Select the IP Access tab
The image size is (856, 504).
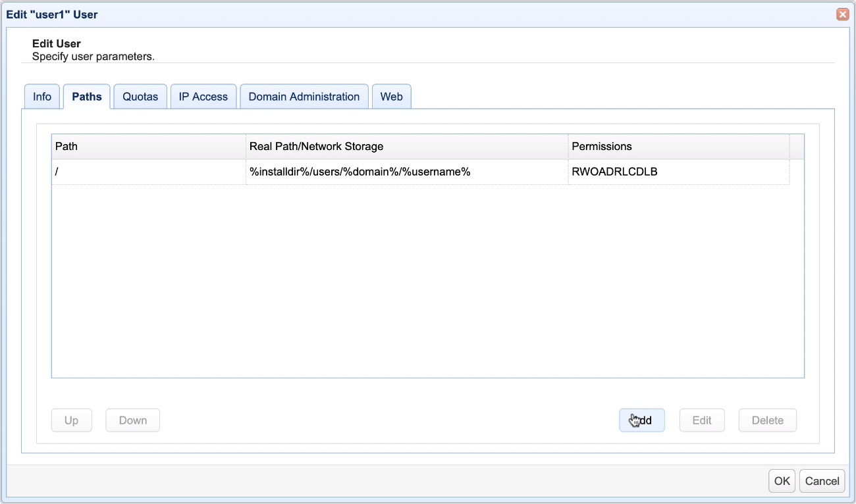[x=203, y=96]
